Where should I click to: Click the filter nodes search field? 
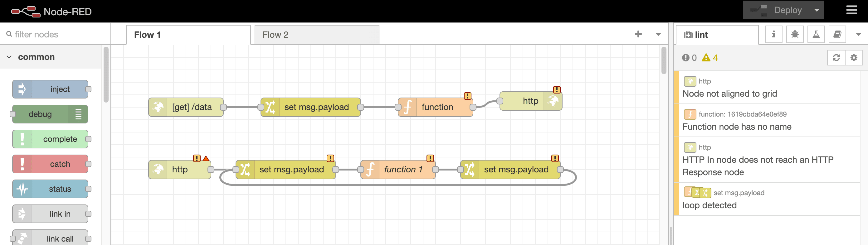pos(56,34)
